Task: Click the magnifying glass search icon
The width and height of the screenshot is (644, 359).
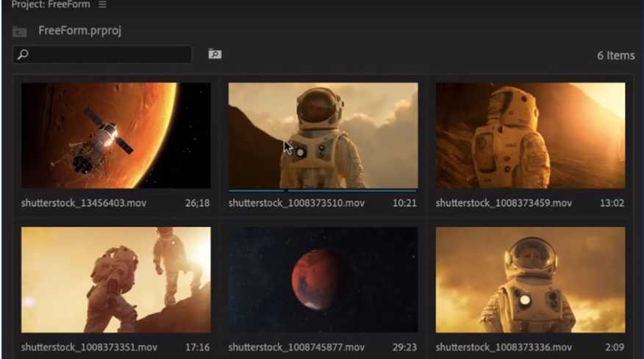Action: [x=23, y=54]
